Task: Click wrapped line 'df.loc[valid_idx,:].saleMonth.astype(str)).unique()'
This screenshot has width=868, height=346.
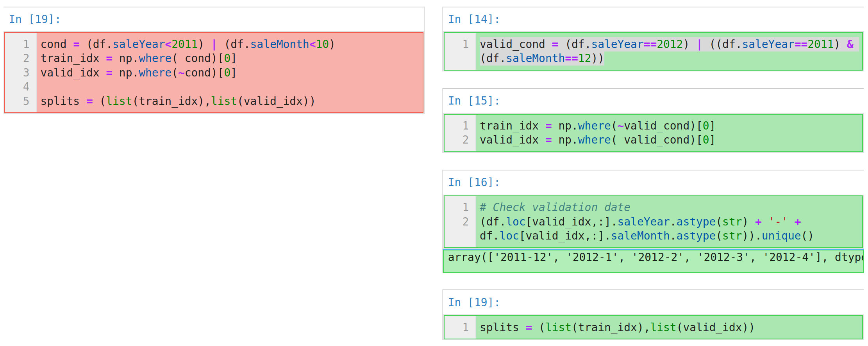Action: (647, 236)
